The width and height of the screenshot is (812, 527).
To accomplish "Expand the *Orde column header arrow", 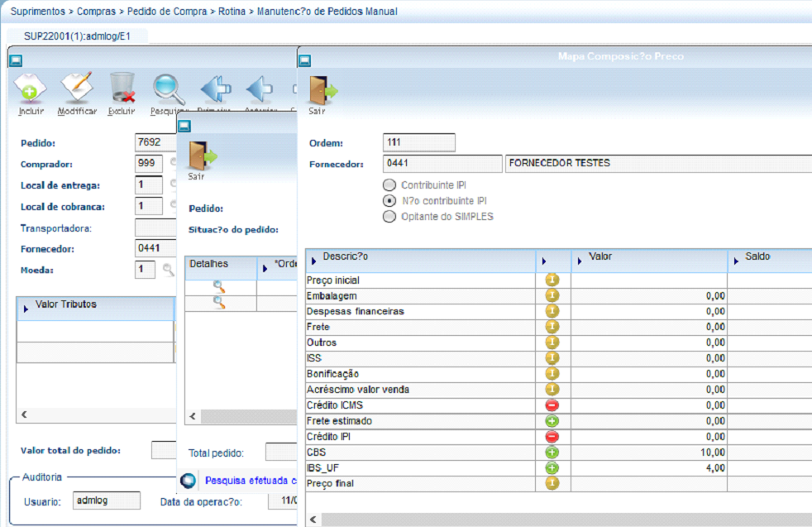I will [x=265, y=268].
